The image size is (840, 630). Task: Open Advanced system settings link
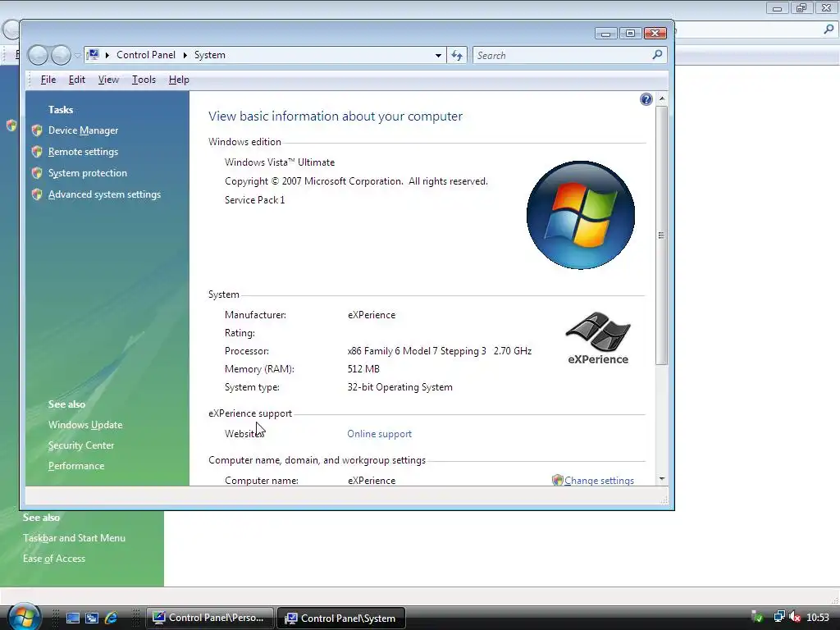(x=104, y=194)
